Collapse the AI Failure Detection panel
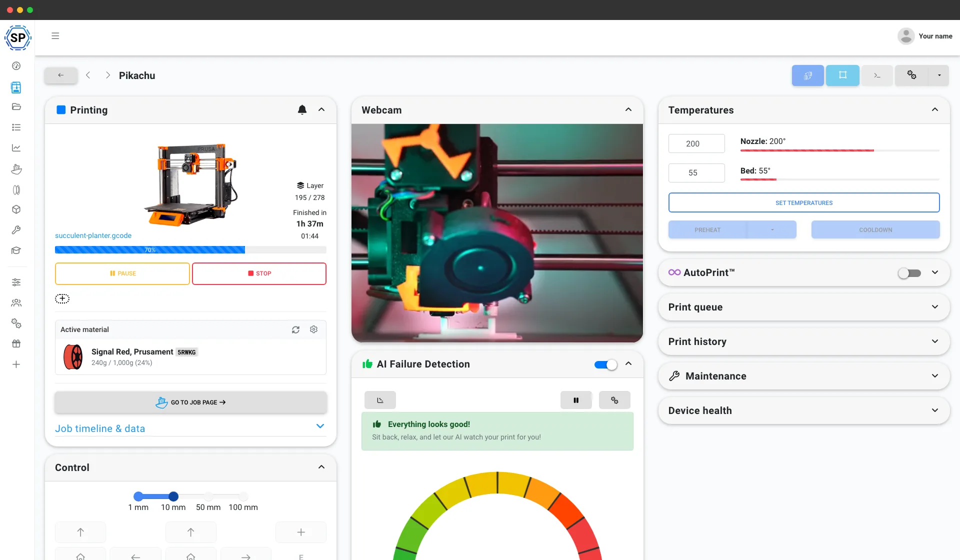 [628, 363]
